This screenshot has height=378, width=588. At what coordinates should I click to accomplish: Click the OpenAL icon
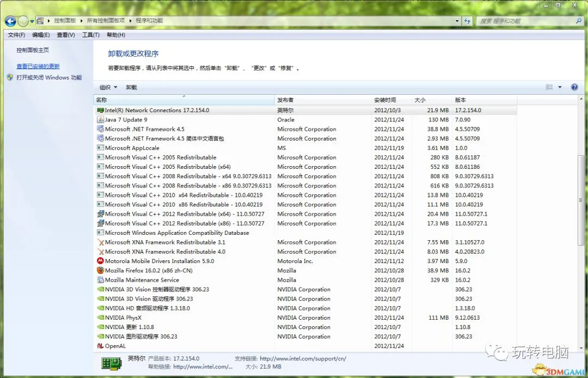coord(100,346)
